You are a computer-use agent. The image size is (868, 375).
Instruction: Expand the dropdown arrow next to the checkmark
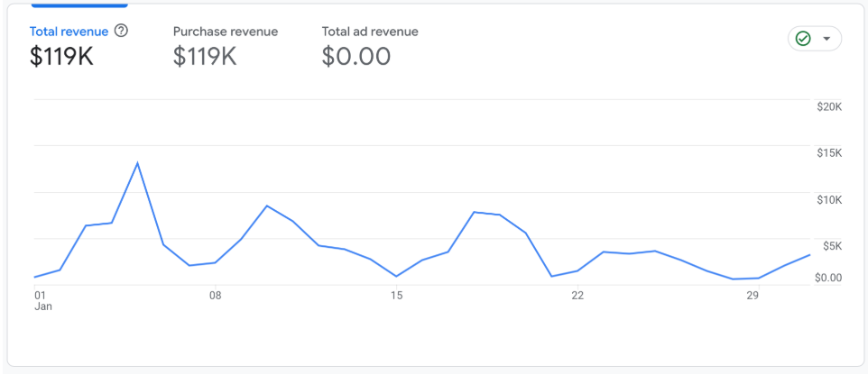[826, 40]
